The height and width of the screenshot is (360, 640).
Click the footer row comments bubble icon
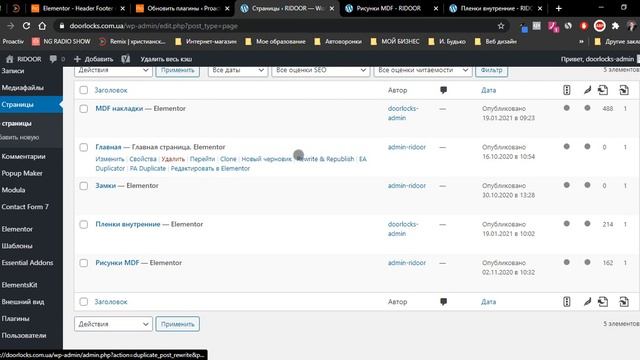[443, 302]
